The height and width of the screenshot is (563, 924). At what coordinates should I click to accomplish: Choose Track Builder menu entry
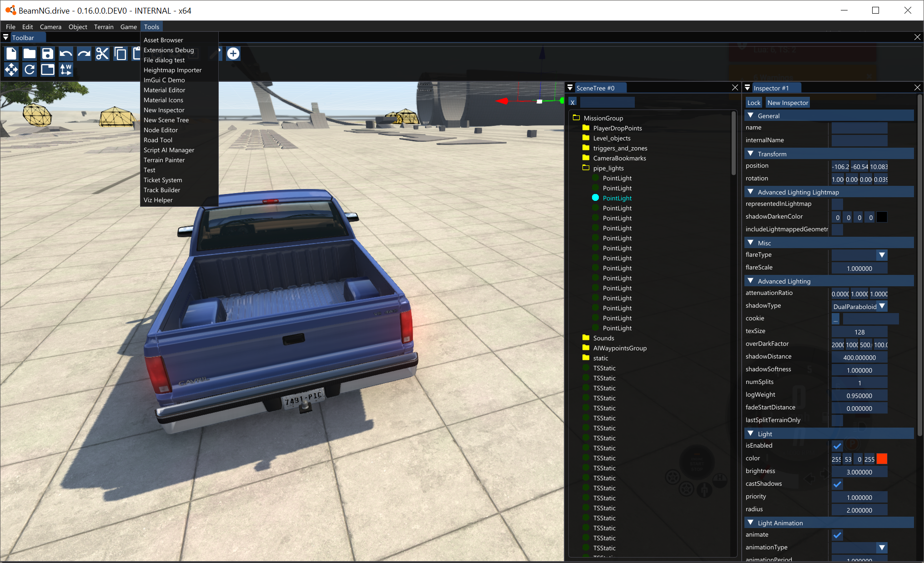[162, 190]
